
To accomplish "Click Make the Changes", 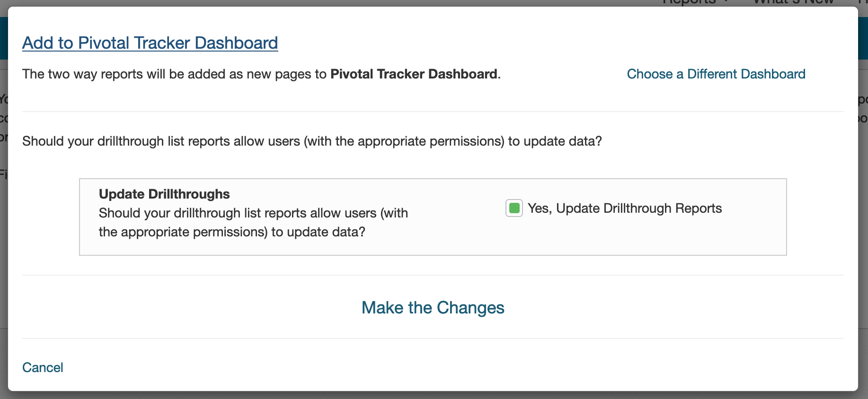I will (433, 308).
